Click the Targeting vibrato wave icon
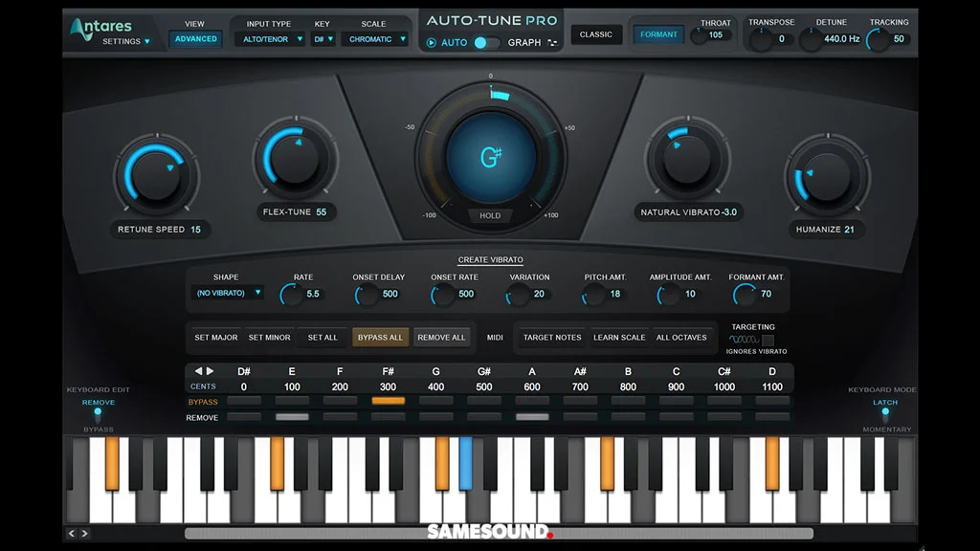This screenshot has height=551, width=980. pos(743,340)
